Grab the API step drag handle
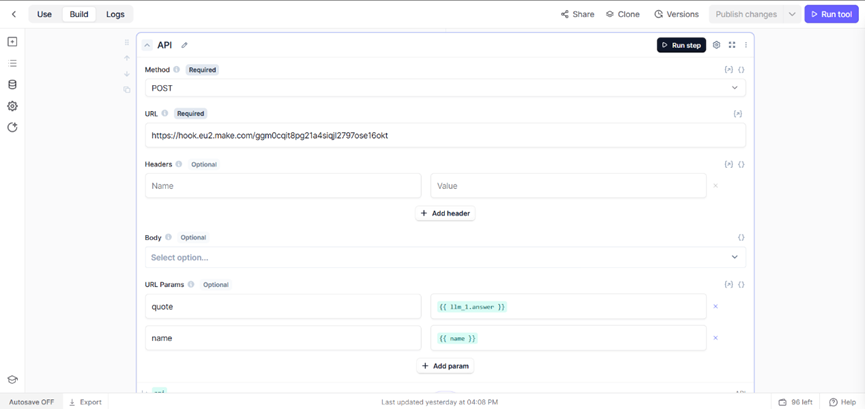 click(127, 43)
